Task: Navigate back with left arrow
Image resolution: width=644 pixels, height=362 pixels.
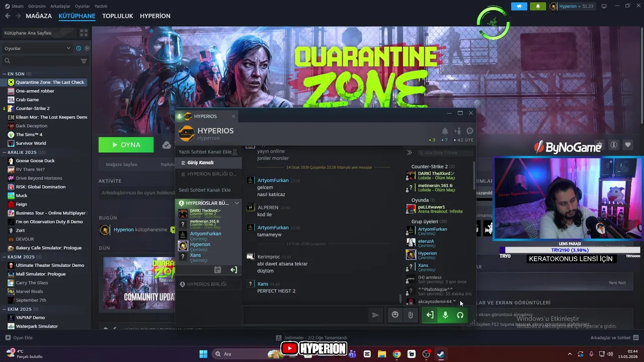Action: [8, 16]
